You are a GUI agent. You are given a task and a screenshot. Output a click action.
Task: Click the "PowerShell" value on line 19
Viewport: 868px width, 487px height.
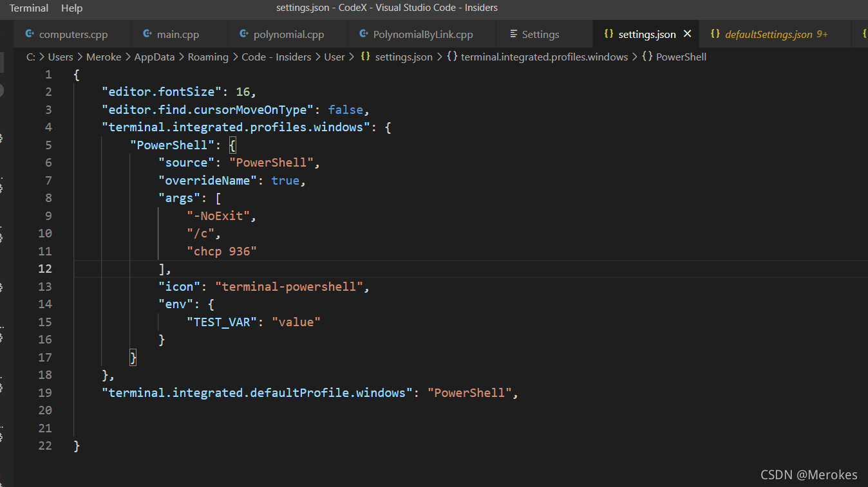469,393
